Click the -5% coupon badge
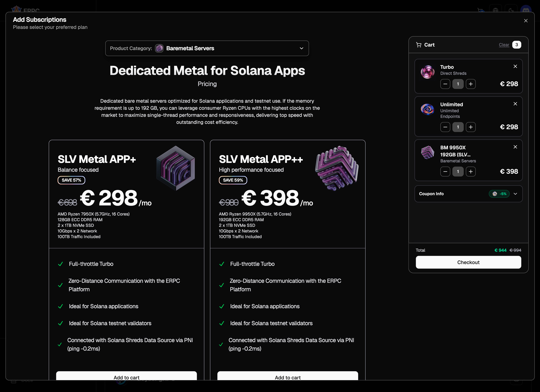Viewport: 540px width, 392px height. coord(499,194)
